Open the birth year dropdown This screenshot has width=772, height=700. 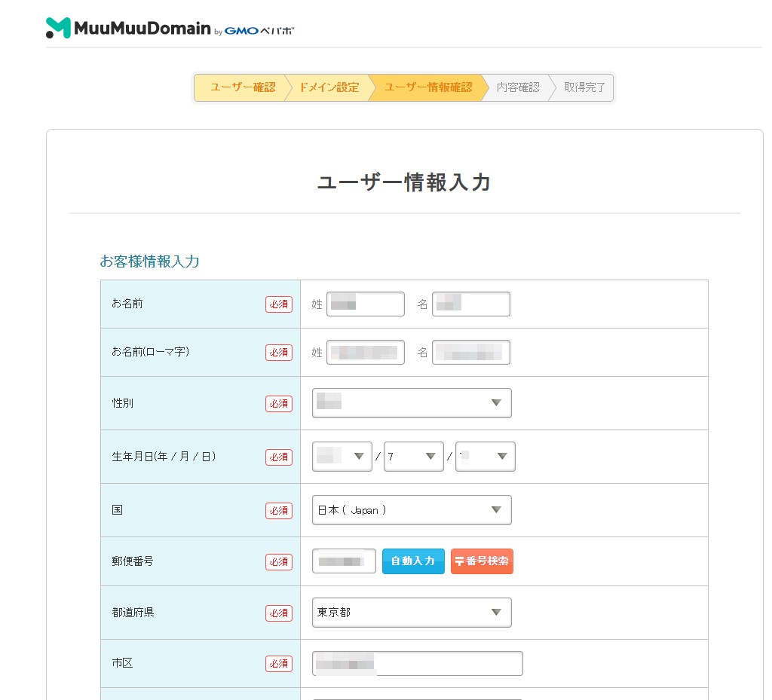[342, 457]
